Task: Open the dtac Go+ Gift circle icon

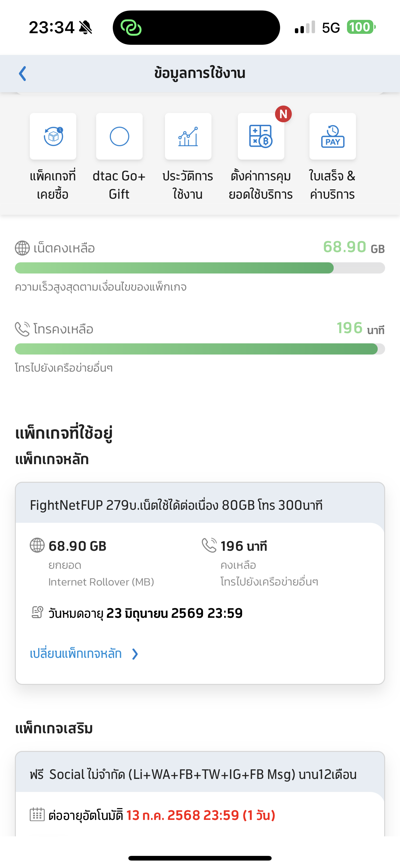Action: [x=119, y=136]
